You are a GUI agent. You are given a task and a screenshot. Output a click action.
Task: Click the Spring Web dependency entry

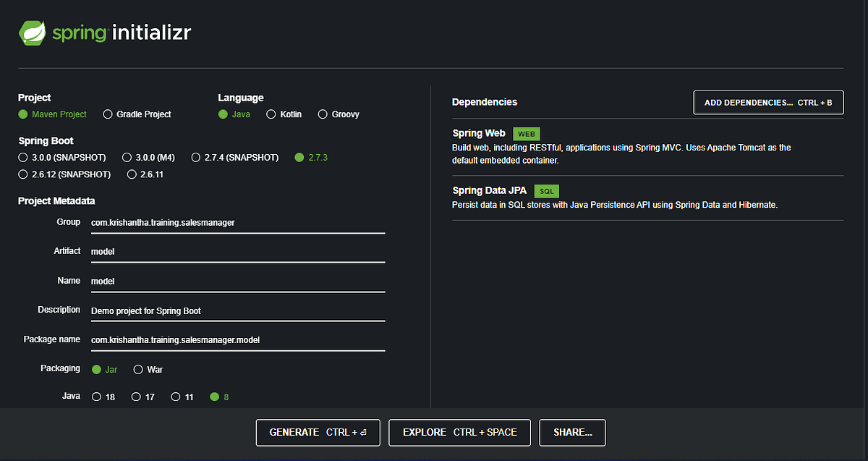coord(647,147)
